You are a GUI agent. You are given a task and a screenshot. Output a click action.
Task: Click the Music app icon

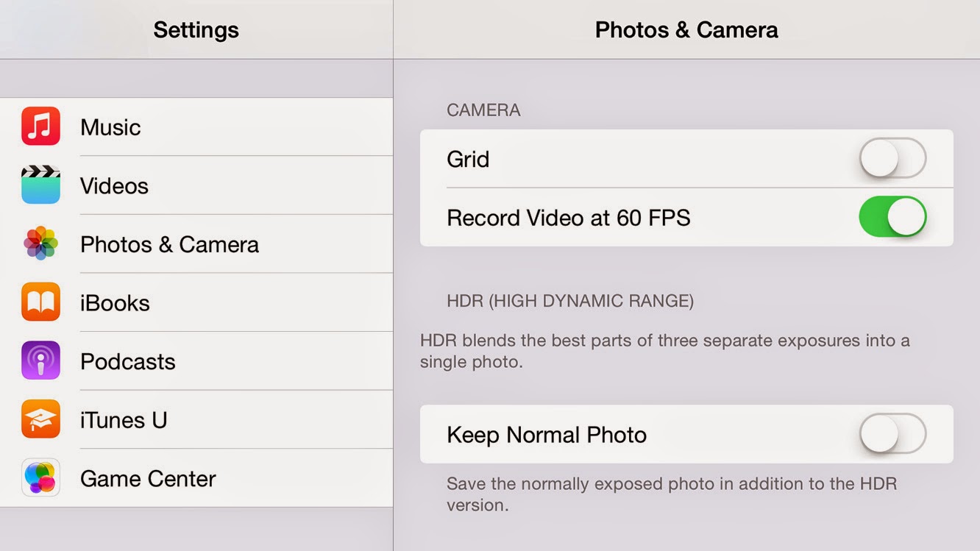tap(40, 127)
